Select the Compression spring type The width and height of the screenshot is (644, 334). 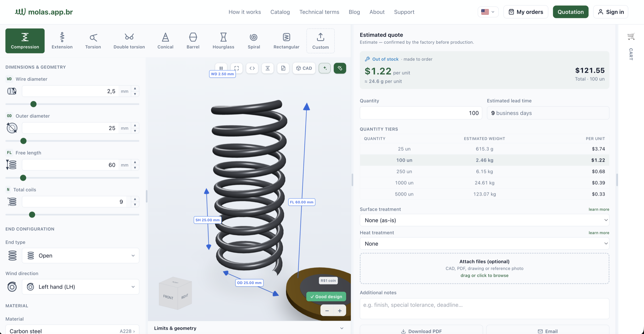tap(25, 41)
